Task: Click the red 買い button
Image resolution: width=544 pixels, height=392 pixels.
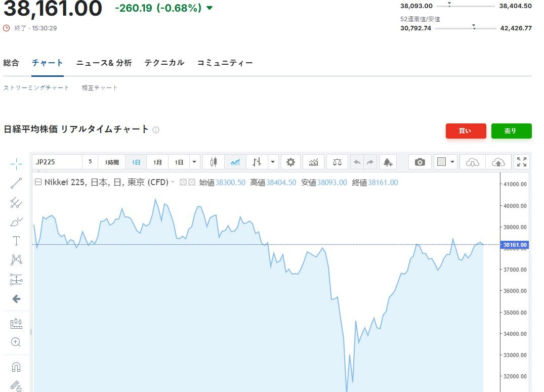Action: point(466,131)
